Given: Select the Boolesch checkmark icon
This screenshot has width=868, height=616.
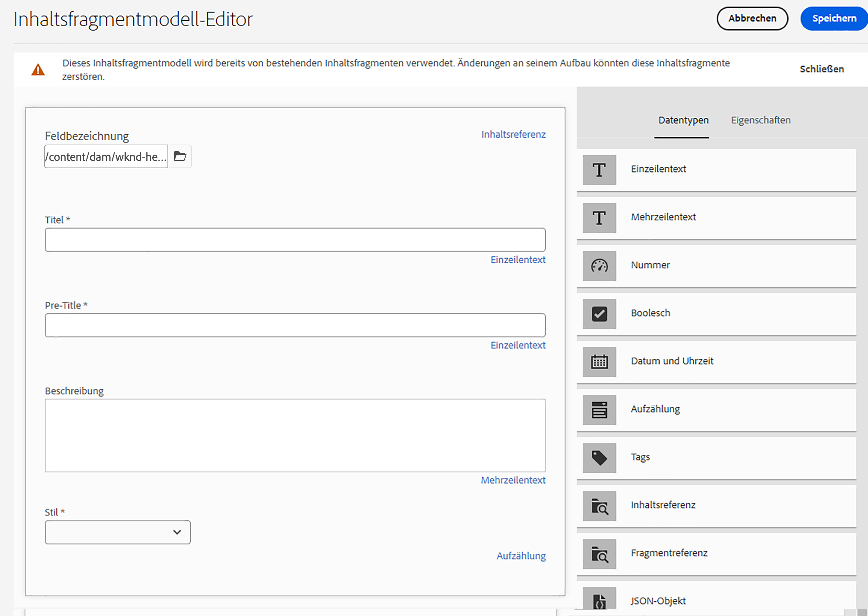Looking at the screenshot, I should (599, 314).
